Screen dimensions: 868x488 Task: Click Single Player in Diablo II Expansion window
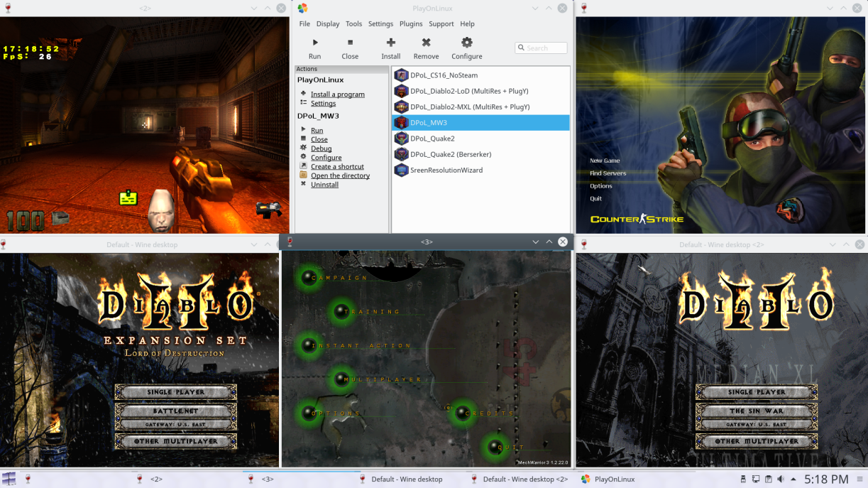point(176,392)
